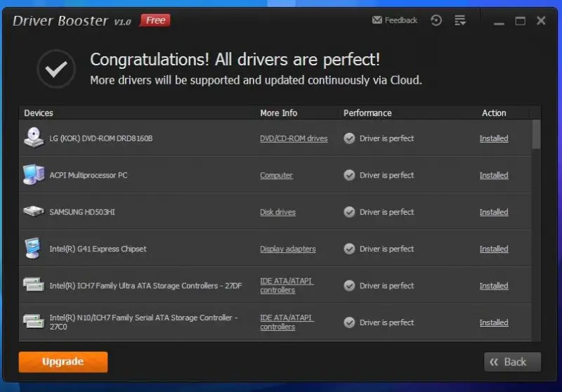Open the restore history clock icon
The height and width of the screenshot is (392, 562).
tap(436, 20)
